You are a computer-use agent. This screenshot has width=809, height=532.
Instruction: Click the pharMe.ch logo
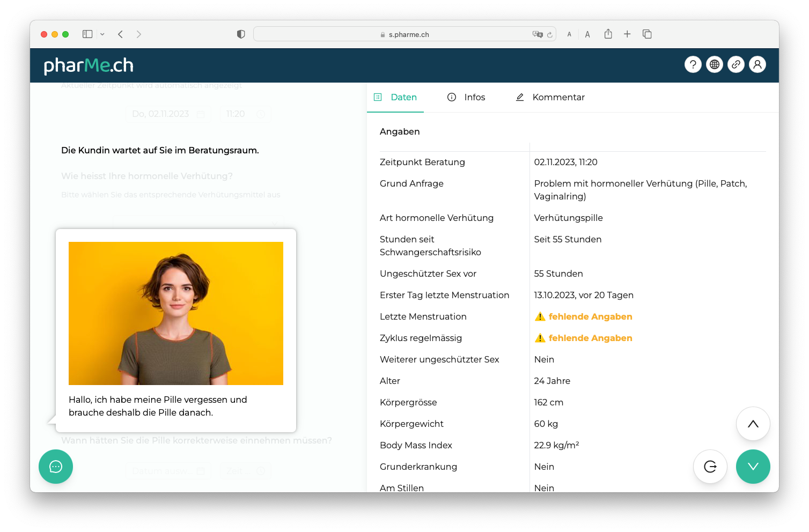[89, 65]
